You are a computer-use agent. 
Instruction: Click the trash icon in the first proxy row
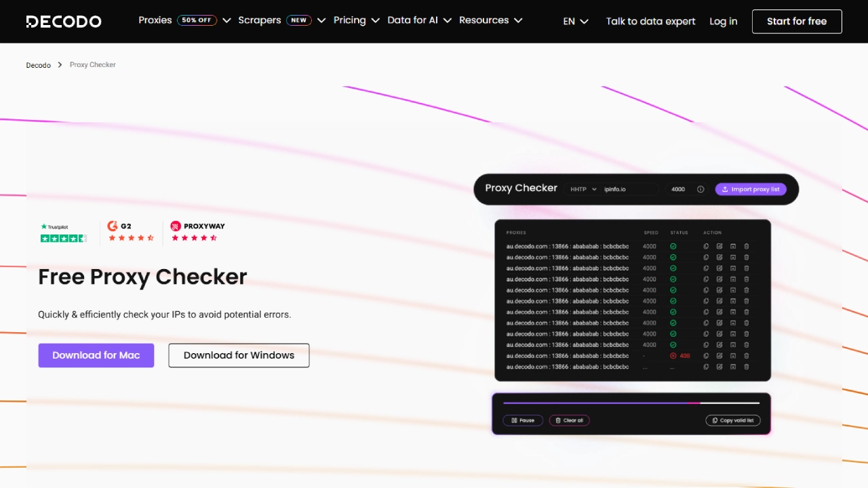tap(747, 246)
